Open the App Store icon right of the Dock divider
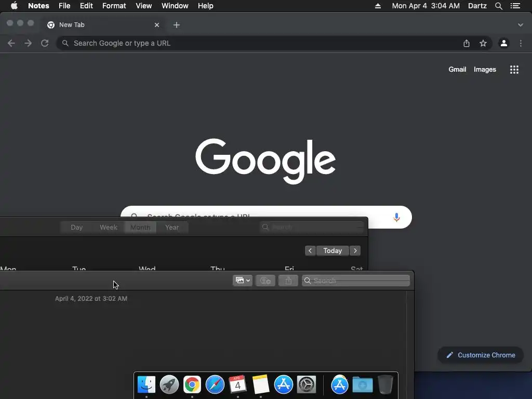 (x=340, y=384)
